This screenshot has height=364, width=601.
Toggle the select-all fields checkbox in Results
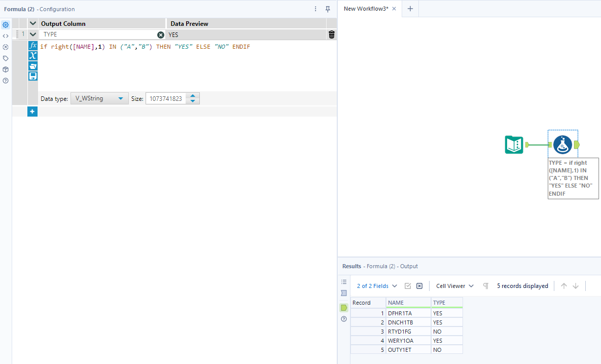pos(408,285)
